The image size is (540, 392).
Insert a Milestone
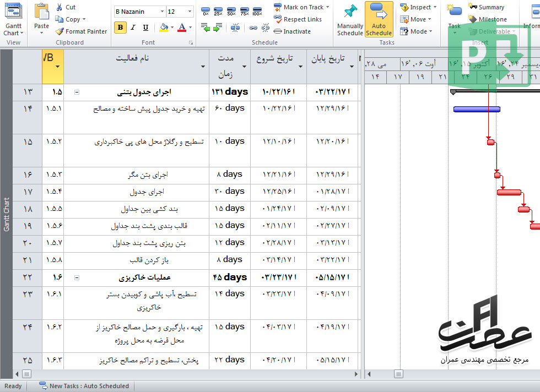coord(488,19)
